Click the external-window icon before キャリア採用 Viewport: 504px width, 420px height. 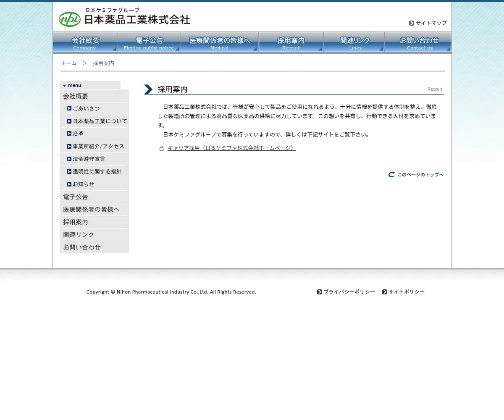pos(162,149)
